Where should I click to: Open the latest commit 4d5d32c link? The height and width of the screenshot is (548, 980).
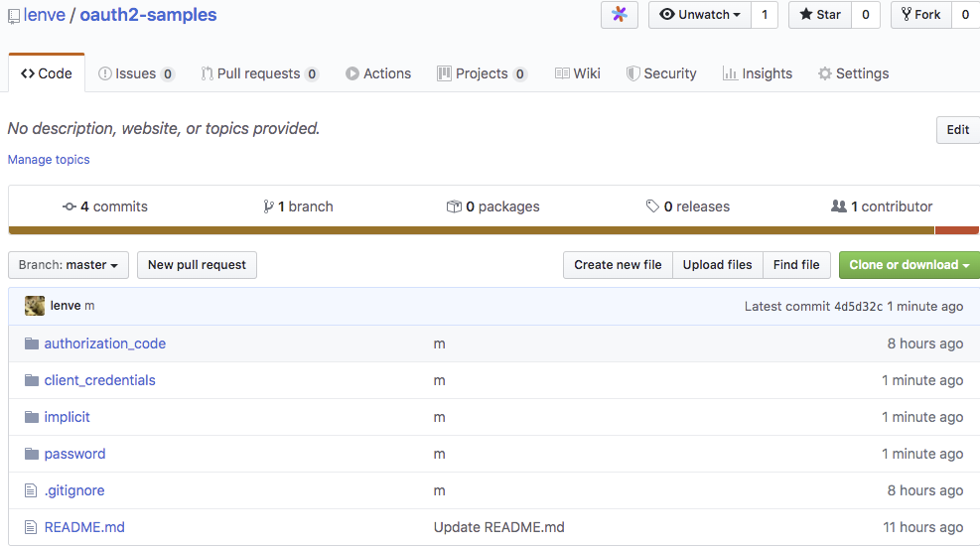pos(860,307)
